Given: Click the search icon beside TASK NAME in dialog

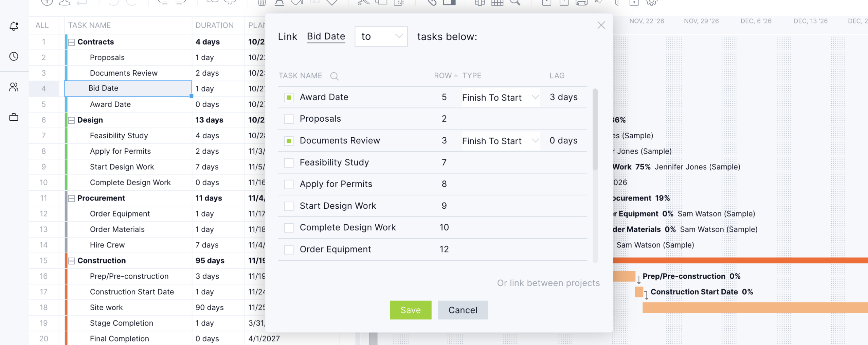Looking at the screenshot, I should click(334, 76).
